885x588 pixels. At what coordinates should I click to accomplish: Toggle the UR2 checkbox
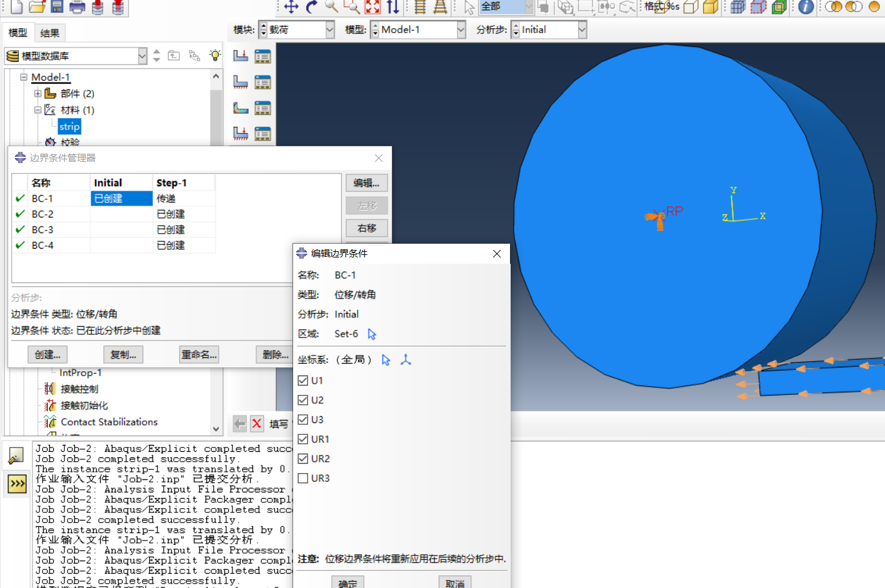click(x=303, y=459)
